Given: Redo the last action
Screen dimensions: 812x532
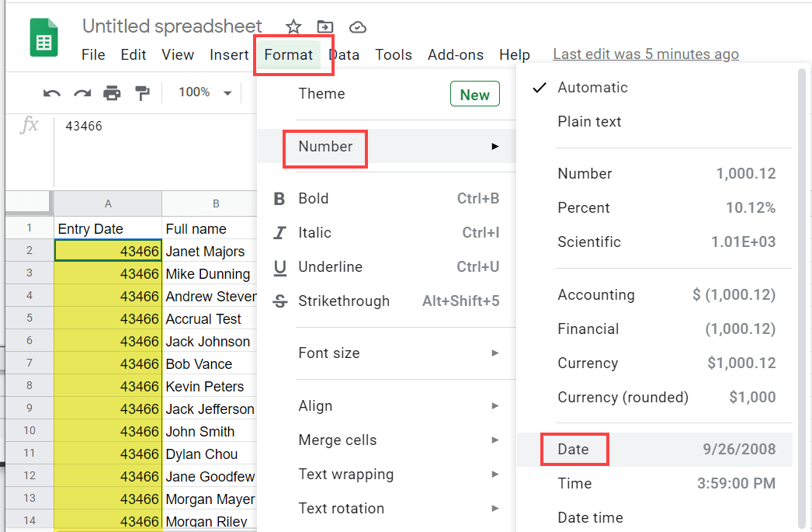Looking at the screenshot, I should pyautogui.click(x=82, y=93).
